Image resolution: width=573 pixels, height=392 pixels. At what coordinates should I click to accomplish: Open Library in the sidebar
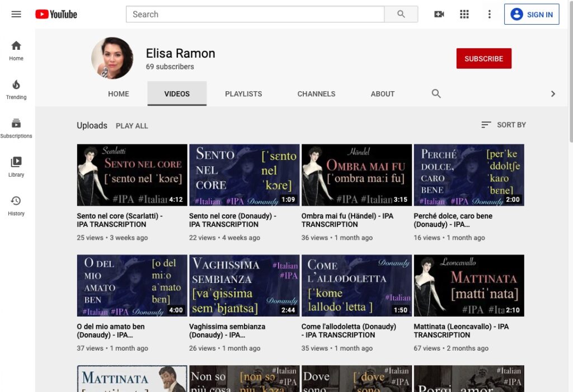pyautogui.click(x=16, y=167)
